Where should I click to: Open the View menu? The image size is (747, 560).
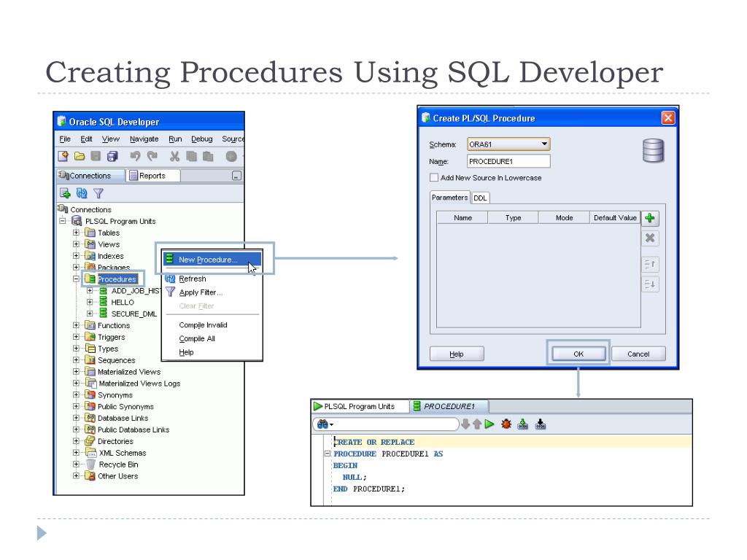[x=111, y=139]
